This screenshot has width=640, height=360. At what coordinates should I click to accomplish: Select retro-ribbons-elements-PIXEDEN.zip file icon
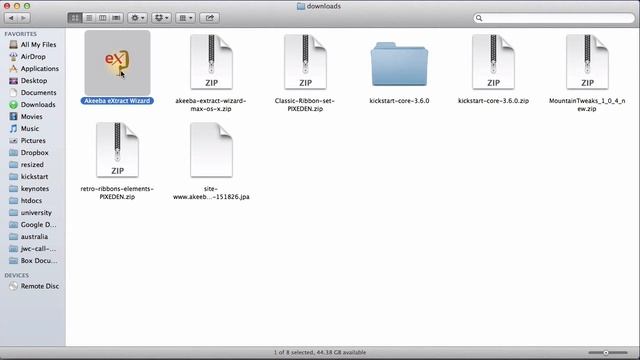(118, 150)
